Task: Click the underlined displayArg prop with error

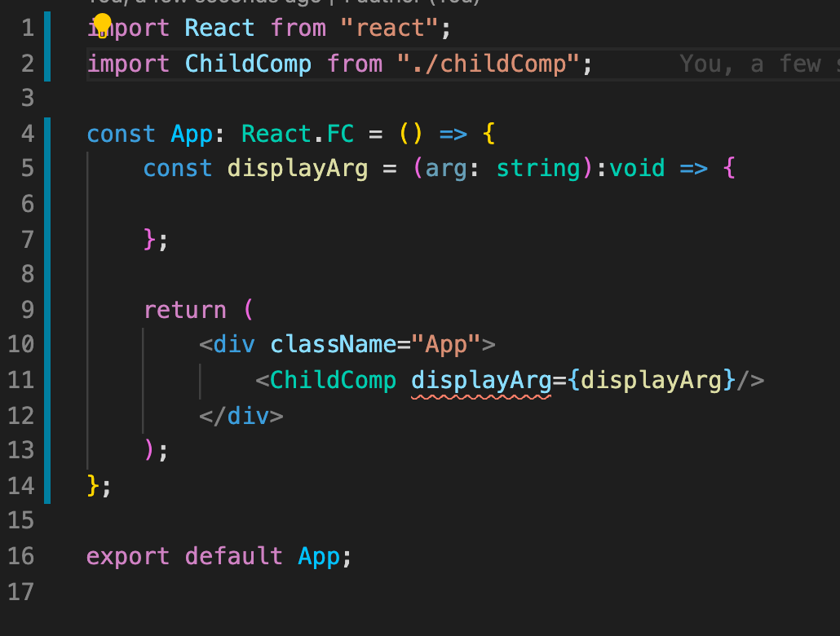Action: [x=481, y=380]
